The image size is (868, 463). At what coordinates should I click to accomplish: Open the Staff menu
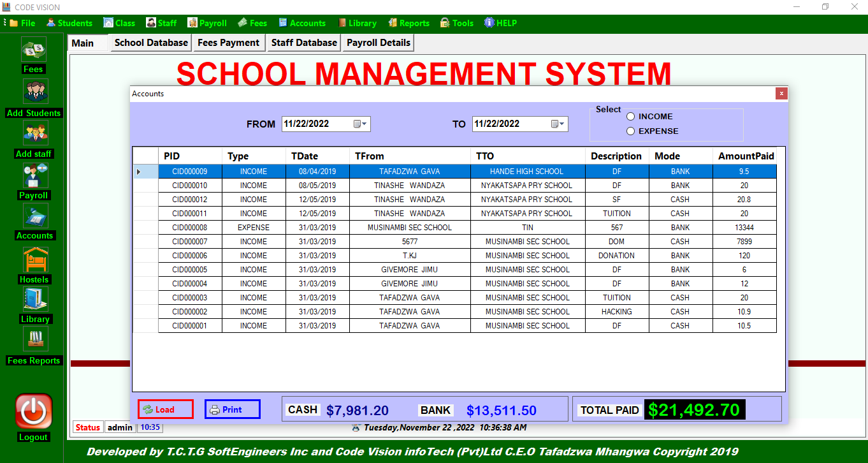tap(161, 23)
